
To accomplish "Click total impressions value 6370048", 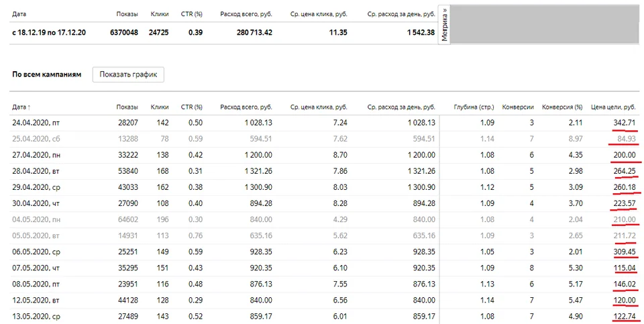I will pyautogui.click(x=124, y=32).
